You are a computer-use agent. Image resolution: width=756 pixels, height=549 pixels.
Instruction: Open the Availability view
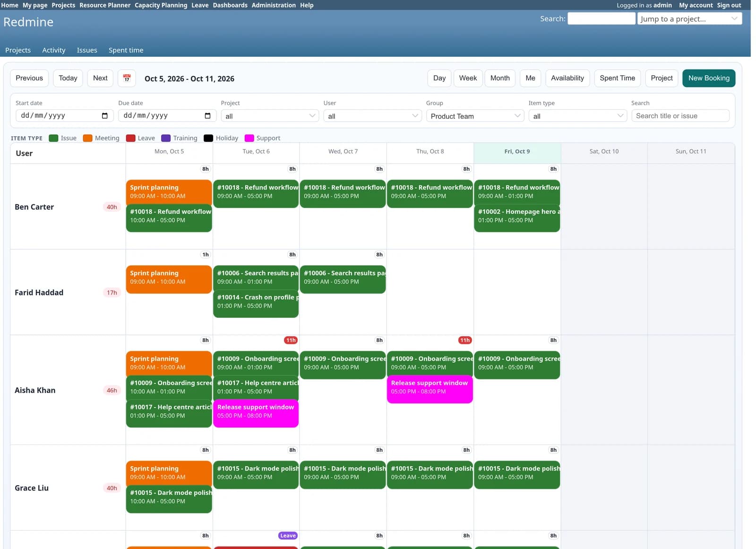tap(567, 78)
